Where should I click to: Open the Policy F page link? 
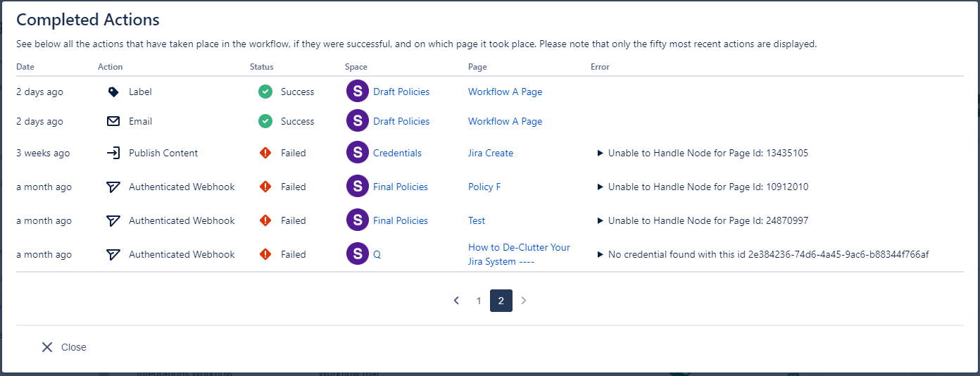point(484,187)
